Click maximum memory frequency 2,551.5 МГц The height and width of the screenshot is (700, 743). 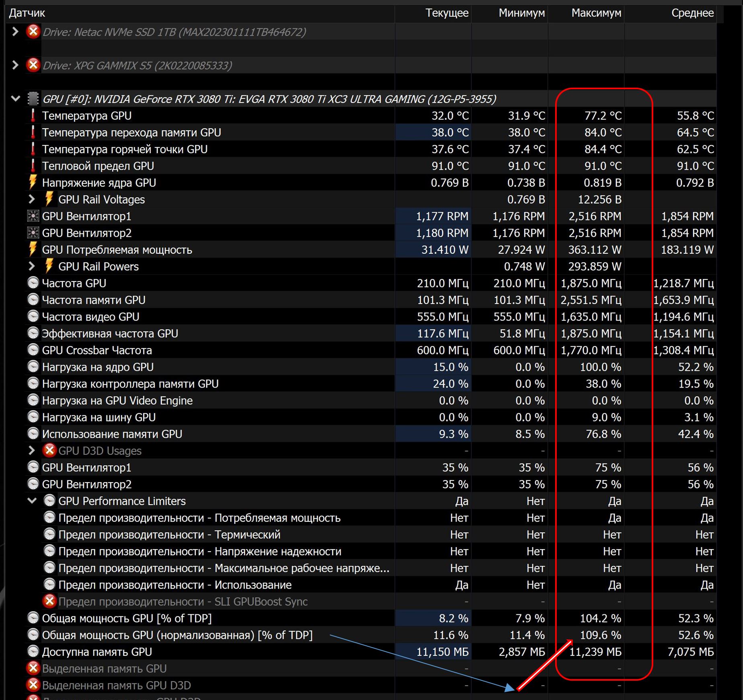pos(591,300)
